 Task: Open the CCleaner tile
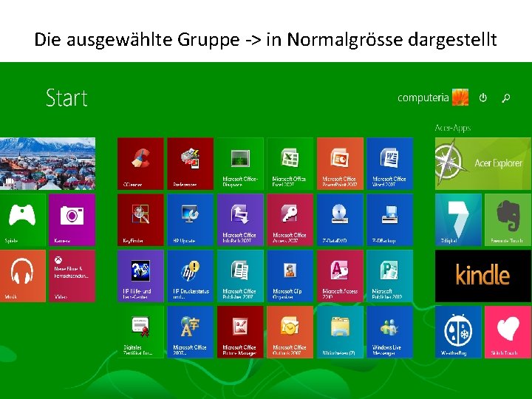[140, 163]
